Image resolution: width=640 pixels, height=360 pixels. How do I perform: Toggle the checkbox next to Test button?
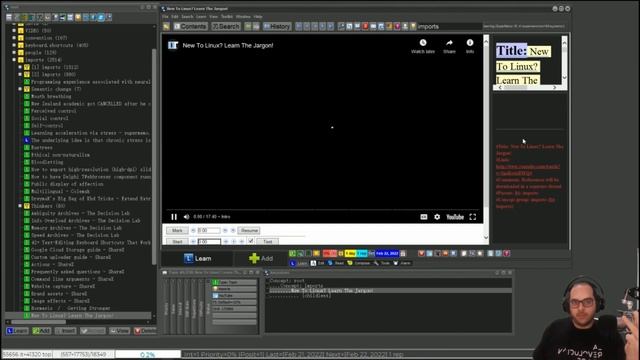tap(251, 241)
